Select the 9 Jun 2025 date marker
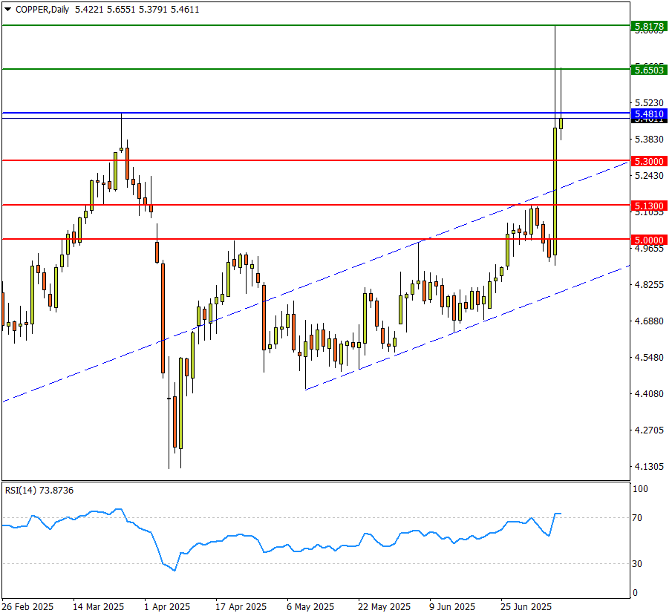The height and width of the screenshot is (616, 672). pos(453,606)
